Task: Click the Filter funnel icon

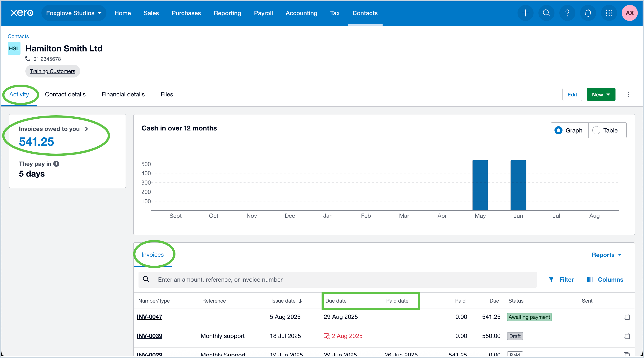Action: 551,279
